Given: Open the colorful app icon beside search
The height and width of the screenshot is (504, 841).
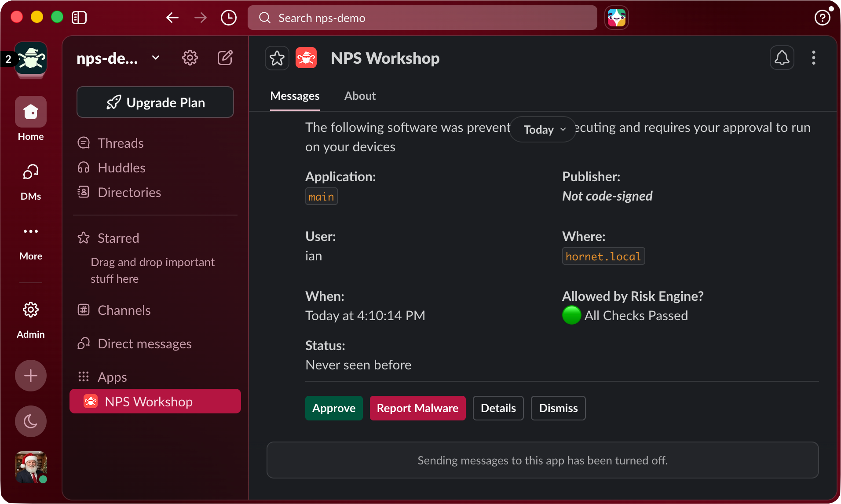Looking at the screenshot, I should pyautogui.click(x=617, y=18).
